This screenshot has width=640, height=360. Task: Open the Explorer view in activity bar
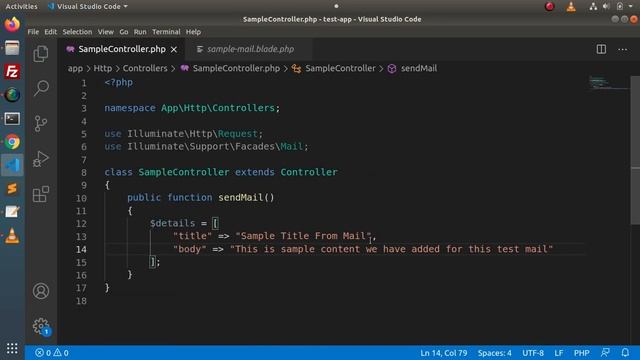pos(41,54)
